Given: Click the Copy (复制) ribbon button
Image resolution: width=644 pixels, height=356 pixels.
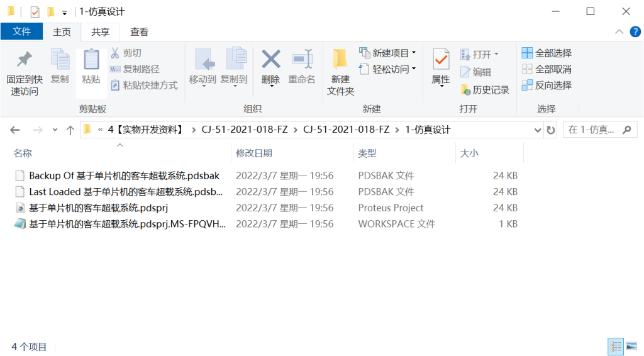Looking at the screenshot, I should pyautogui.click(x=60, y=67).
